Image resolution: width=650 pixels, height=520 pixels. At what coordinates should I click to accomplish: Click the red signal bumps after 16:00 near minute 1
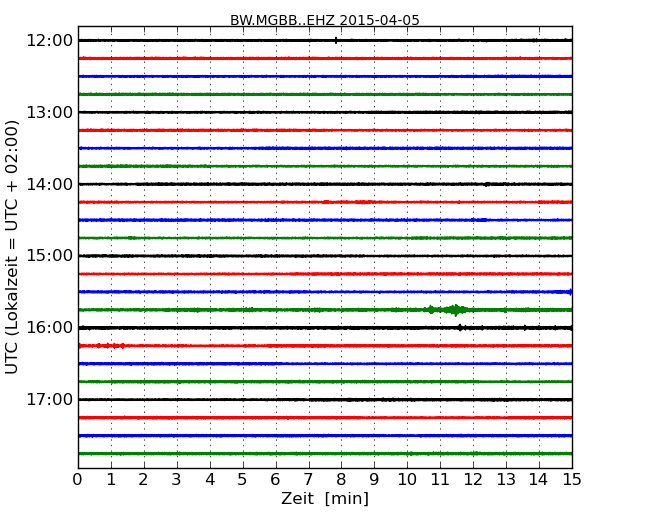(x=110, y=345)
